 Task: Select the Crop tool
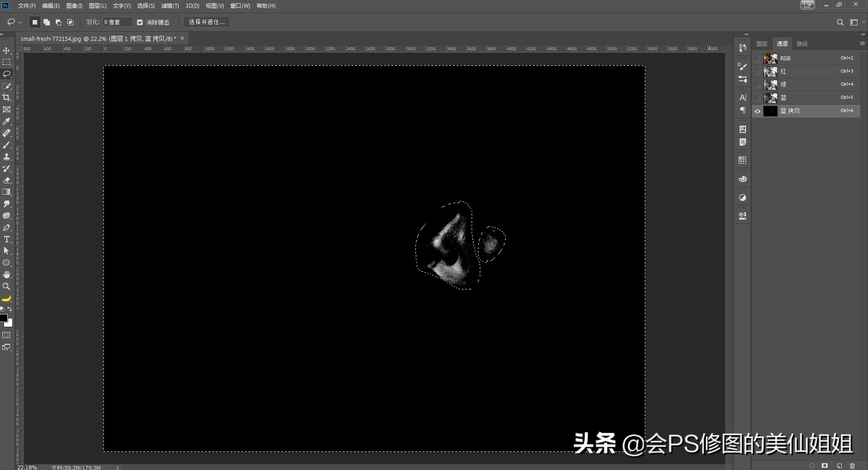coord(6,97)
